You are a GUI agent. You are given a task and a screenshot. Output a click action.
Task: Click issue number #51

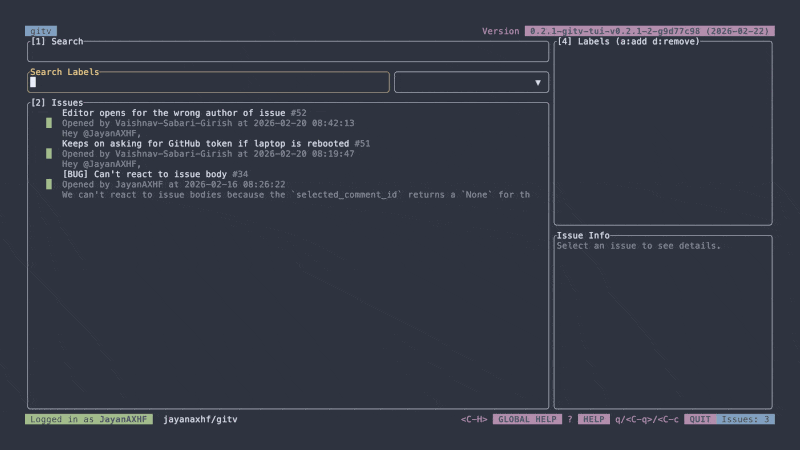[362, 144]
